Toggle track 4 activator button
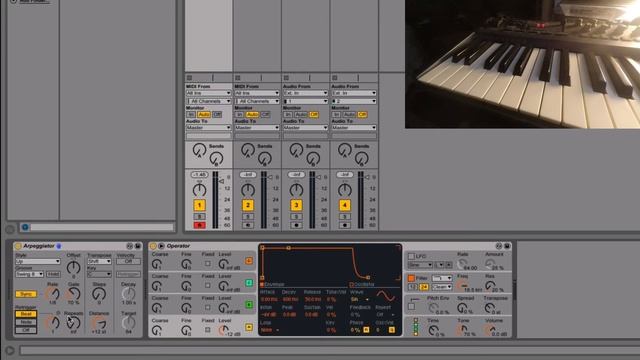The height and width of the screenshot is (360, 640). click(345, 205)
